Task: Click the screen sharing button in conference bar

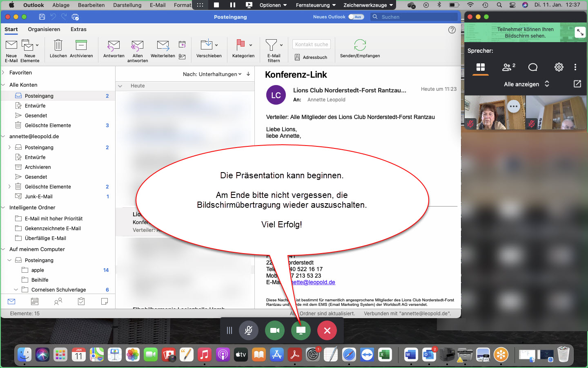Action: (301, 330)
